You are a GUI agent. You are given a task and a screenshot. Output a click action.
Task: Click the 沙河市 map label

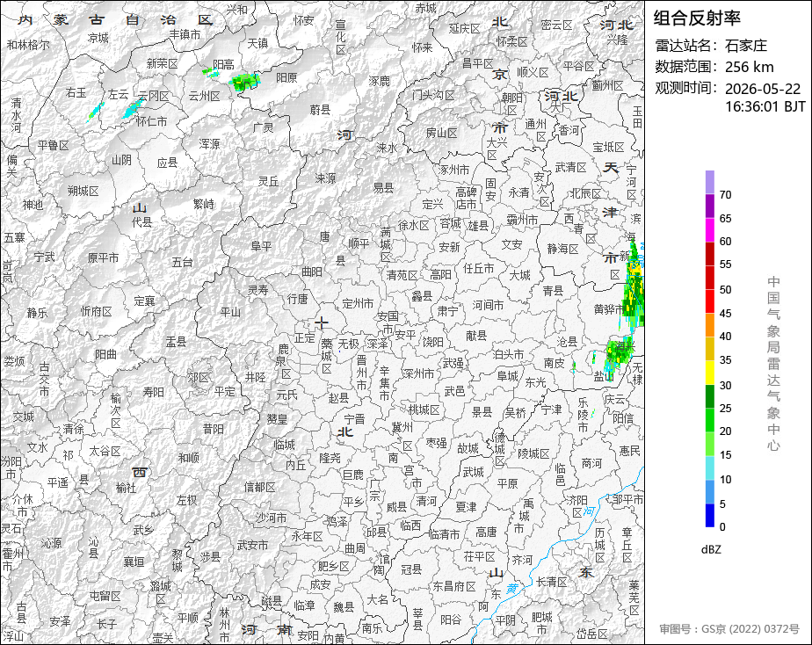click(271, 517)
